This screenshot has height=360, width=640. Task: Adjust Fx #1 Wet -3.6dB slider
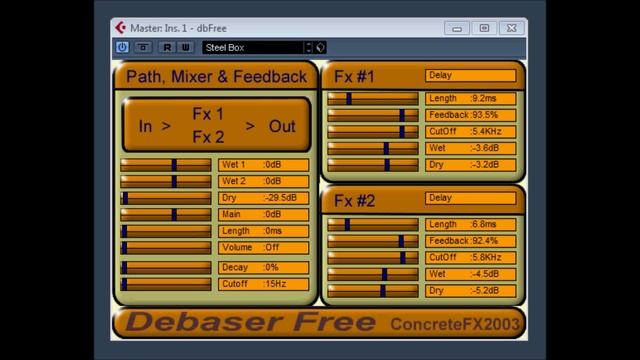pyautogui.click(x=373, y=148)
